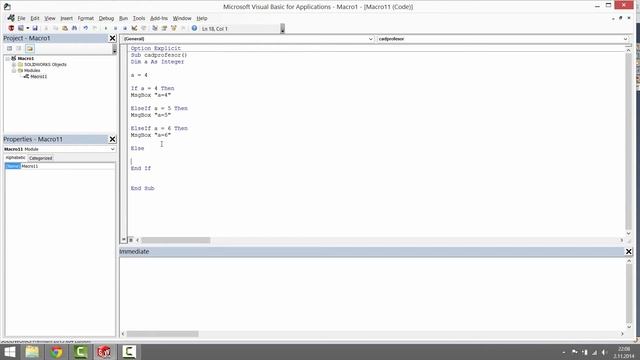
Task: Open Properties Window from toolbar
Action: click(x=164, y=28)
